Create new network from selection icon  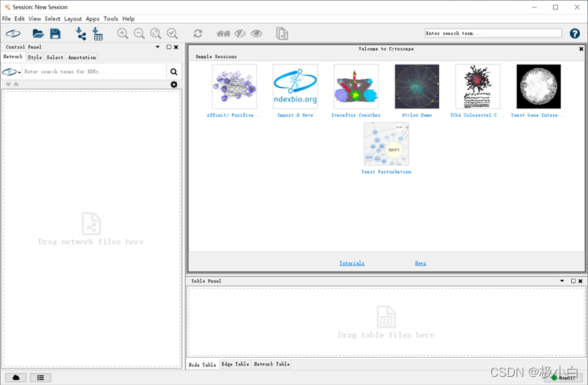pyautogui.click(x=282, y=34)
